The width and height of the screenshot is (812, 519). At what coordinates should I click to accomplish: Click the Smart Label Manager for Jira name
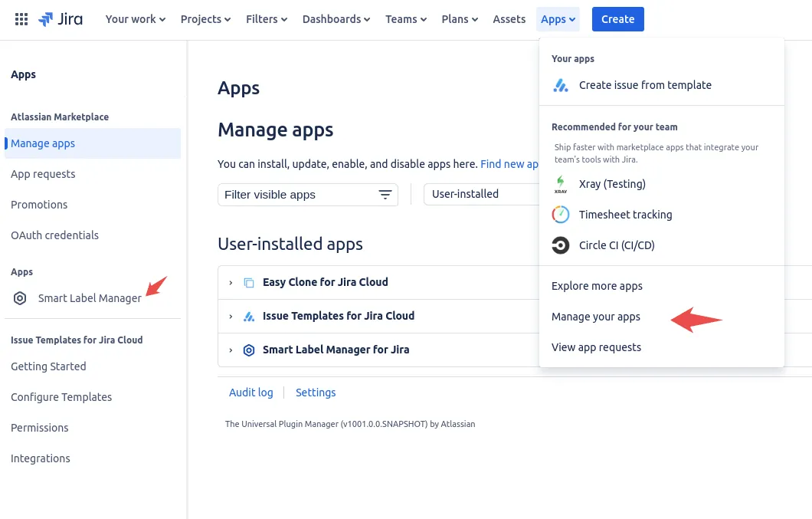tap(336, 350)
